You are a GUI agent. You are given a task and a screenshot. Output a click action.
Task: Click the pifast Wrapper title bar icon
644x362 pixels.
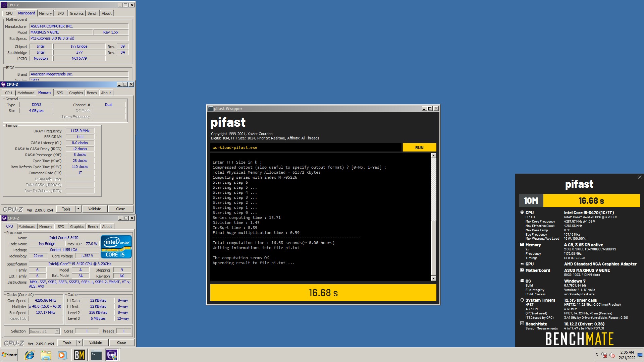click(x=211, y=109)
